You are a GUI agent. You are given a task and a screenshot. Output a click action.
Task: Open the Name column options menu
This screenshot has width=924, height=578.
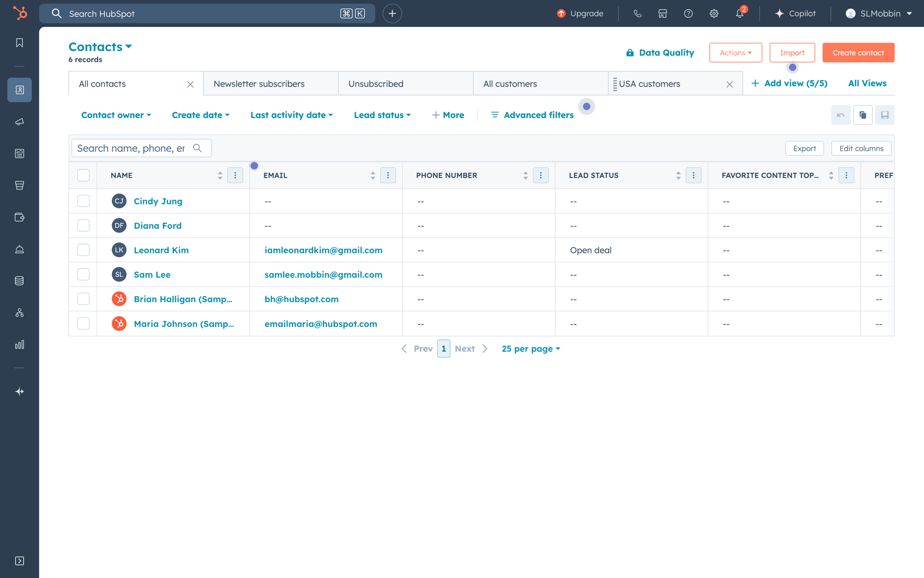pyautogui.click(x=235, y=175)
